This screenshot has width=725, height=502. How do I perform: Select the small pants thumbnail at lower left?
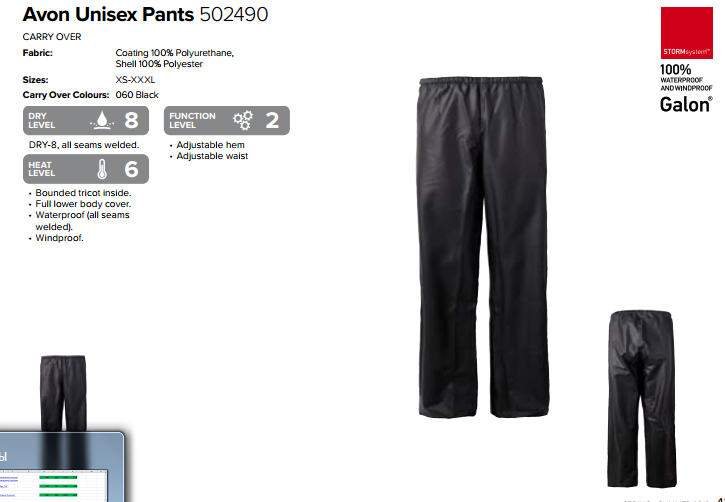[63, 393]
